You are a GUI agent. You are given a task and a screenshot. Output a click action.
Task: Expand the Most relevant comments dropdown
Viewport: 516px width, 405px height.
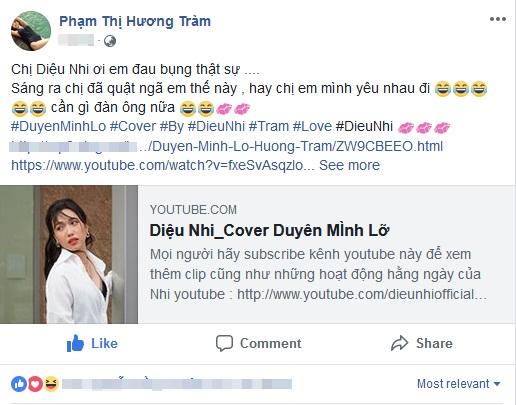(459, 384)
